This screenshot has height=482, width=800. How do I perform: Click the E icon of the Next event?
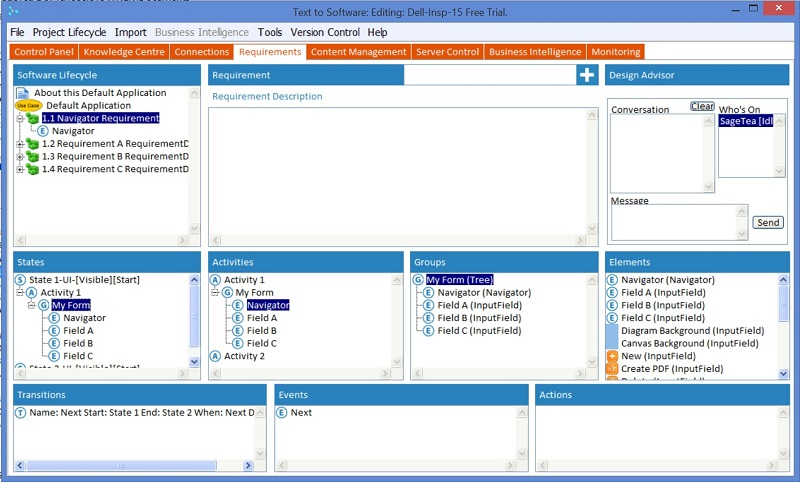click(x=282, y=413)
